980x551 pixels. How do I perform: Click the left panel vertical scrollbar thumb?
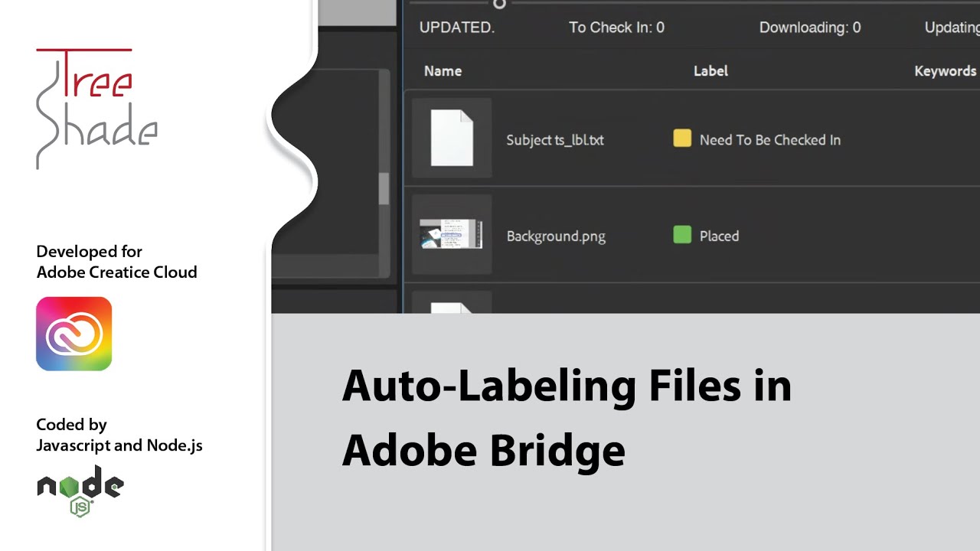[384, 188]
